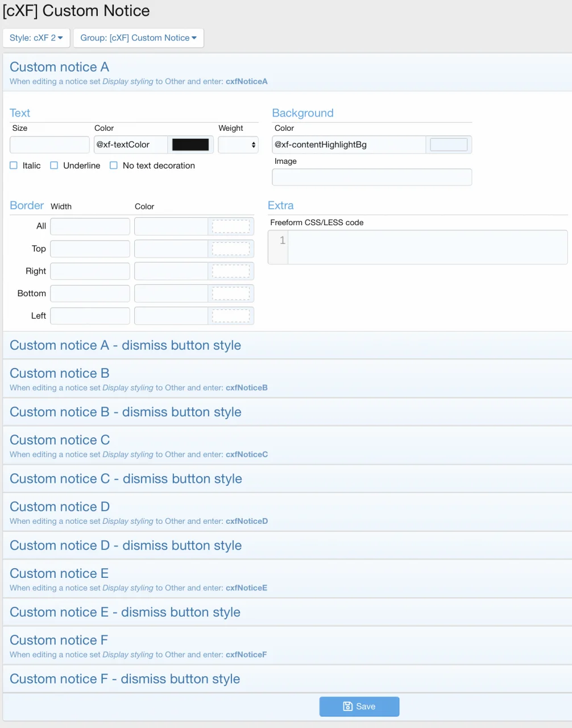Image resolution: width=572 pixels, height=728 pixels.
Task: Open the Group: [cXF] Custom Notice dropdown
Action: coord(138,38)
